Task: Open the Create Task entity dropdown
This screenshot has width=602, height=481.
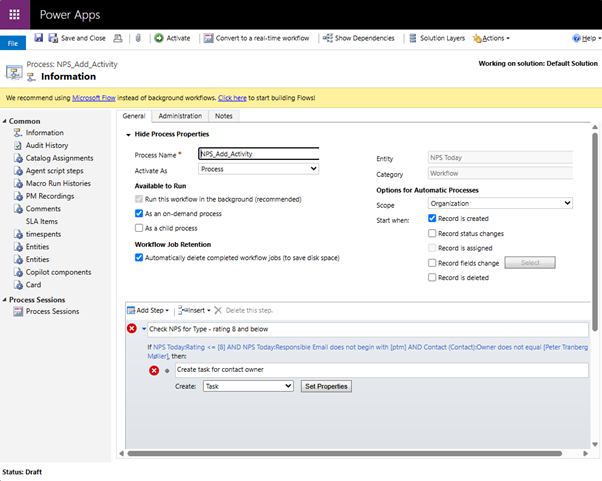Action: pos(248,386)
